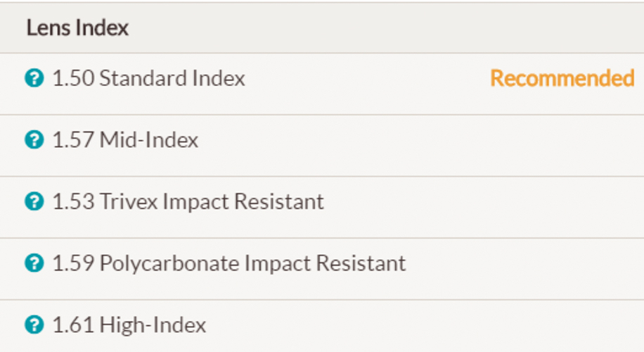Click the words 'Standard Index'
This screenshot has height=352, width=644.
click(172, 78)
